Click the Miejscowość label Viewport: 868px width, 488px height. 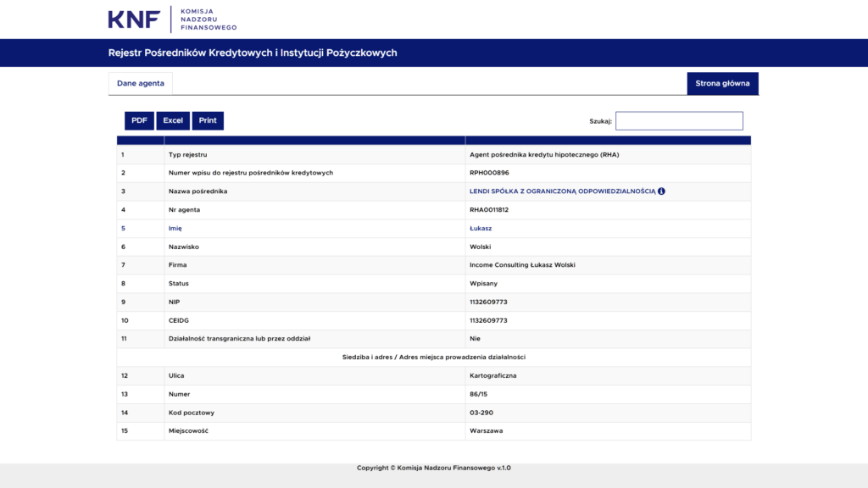pyautogui.click(x=188, y=431)
